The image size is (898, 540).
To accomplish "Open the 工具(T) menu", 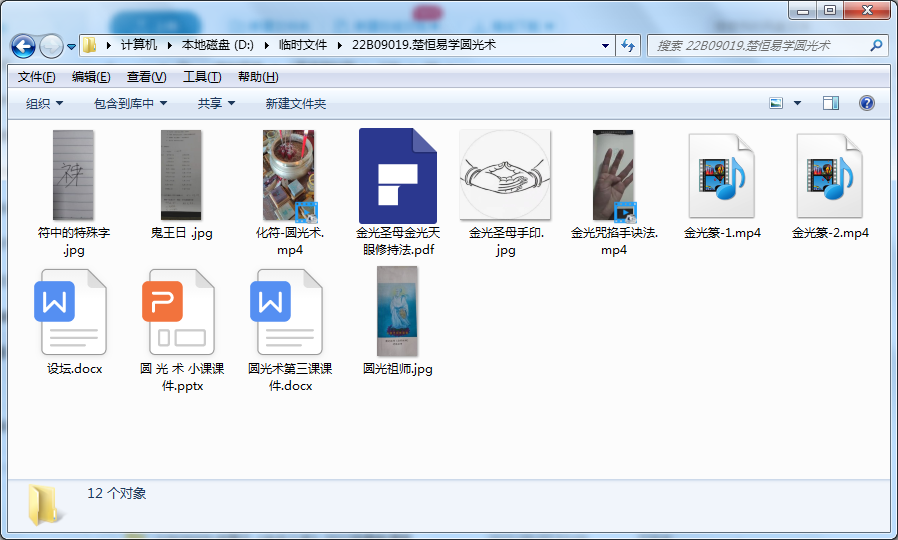I will coord(202,77).
